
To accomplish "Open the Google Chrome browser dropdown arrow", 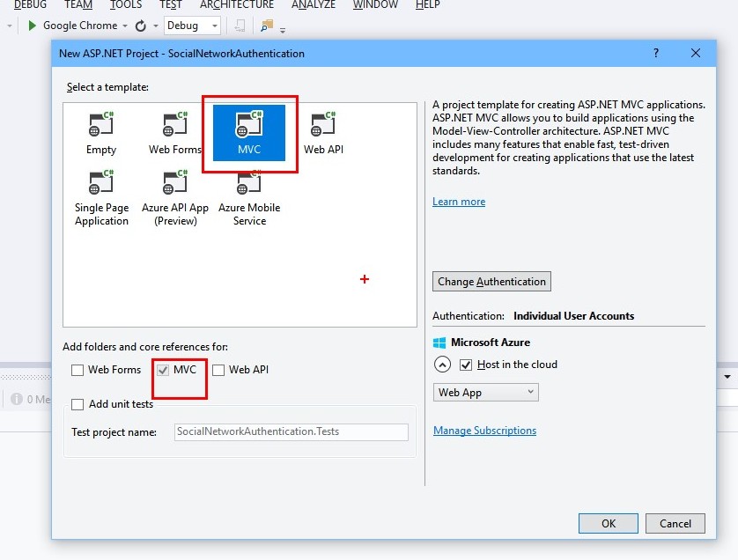I will click(125, 26).
